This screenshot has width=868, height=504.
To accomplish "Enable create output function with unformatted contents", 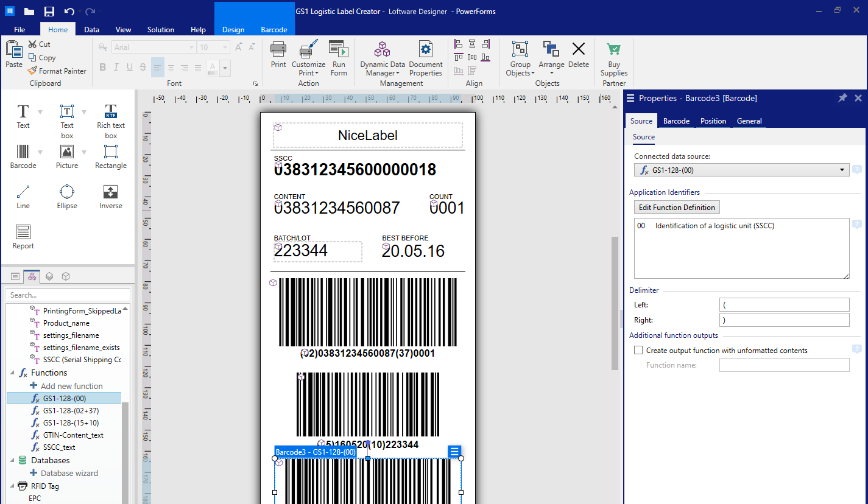I will 638,349.
